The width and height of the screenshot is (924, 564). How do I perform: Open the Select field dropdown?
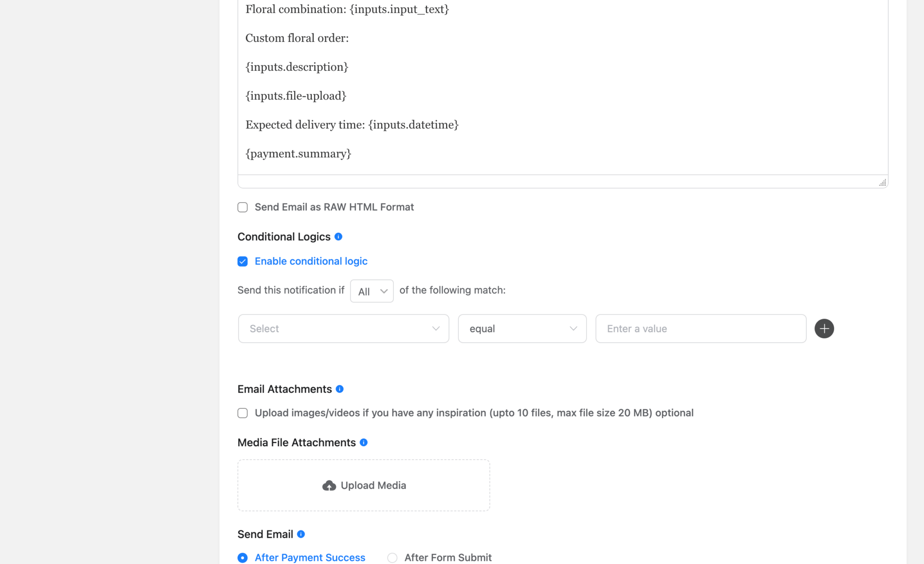[343, 328]
